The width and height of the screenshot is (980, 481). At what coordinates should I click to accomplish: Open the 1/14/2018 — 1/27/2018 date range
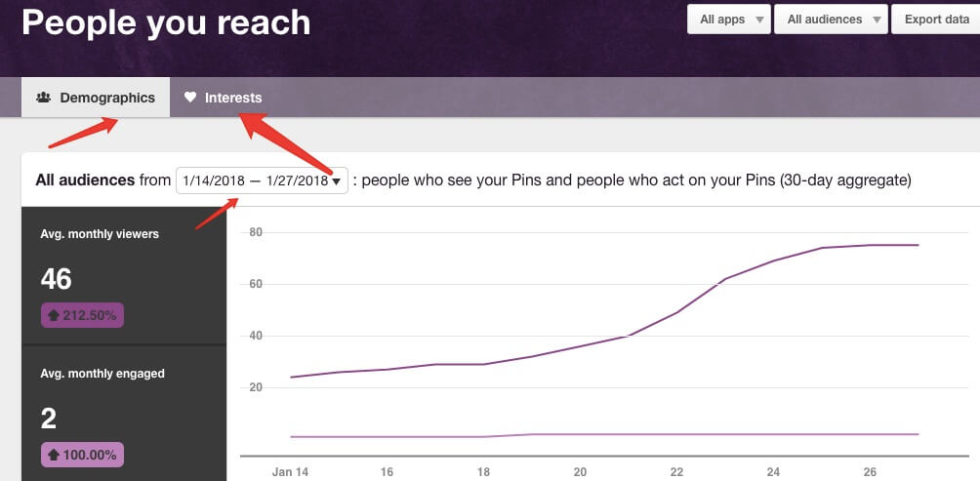[256, 180]
